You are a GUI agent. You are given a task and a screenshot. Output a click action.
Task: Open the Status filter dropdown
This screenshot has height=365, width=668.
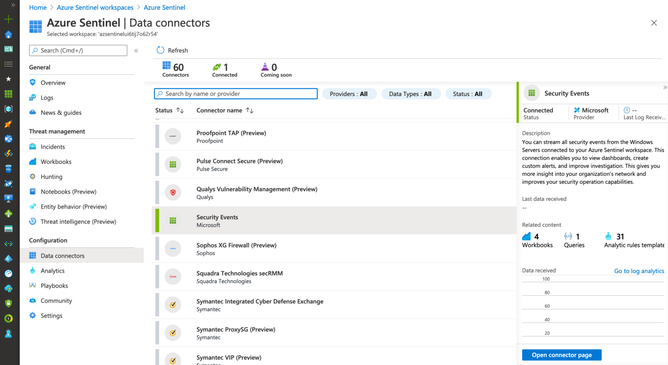[x=468, y=94]
